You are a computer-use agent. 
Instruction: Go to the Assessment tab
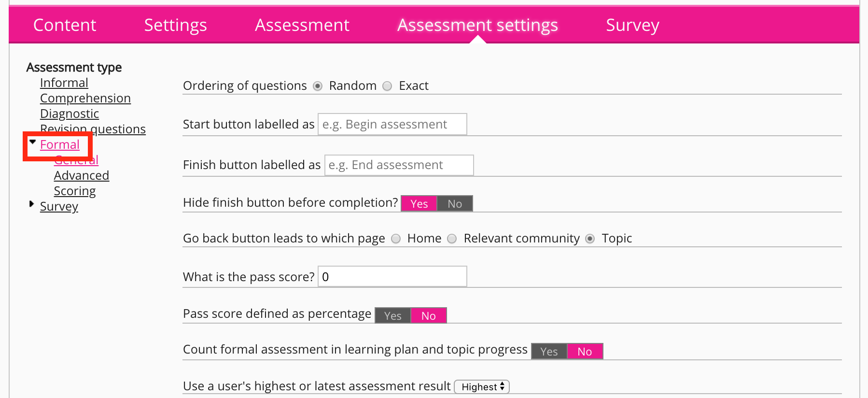[302, 25]
